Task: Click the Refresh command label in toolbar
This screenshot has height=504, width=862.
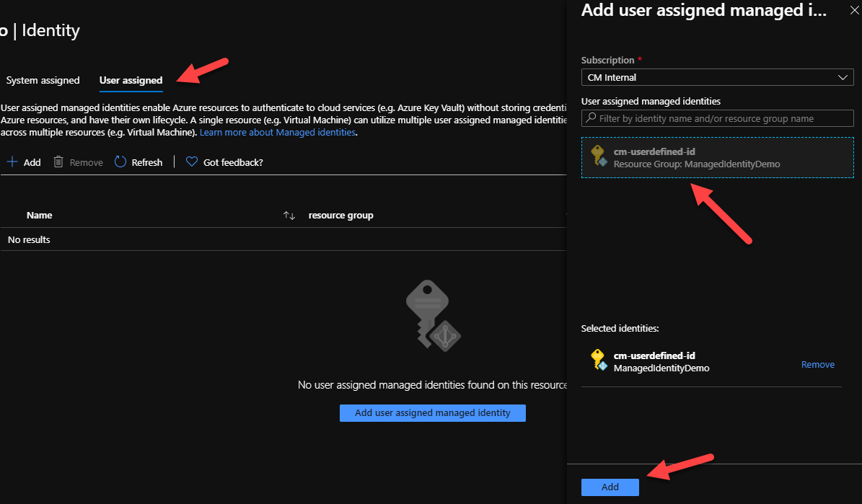Action: click(x=146, y=162)
